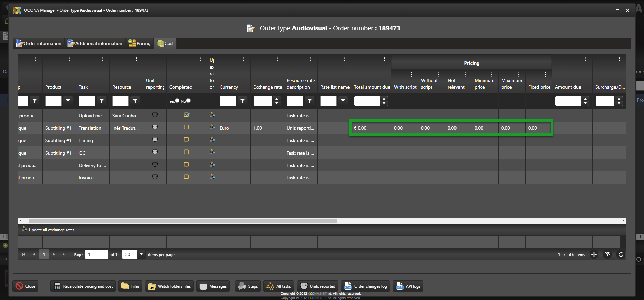
Task: Open the Additional information tab
Action: point(95,43)
